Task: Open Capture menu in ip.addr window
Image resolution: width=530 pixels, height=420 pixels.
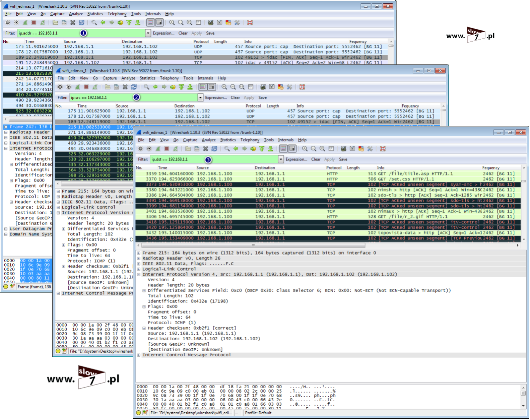Action: coord(57,14)
